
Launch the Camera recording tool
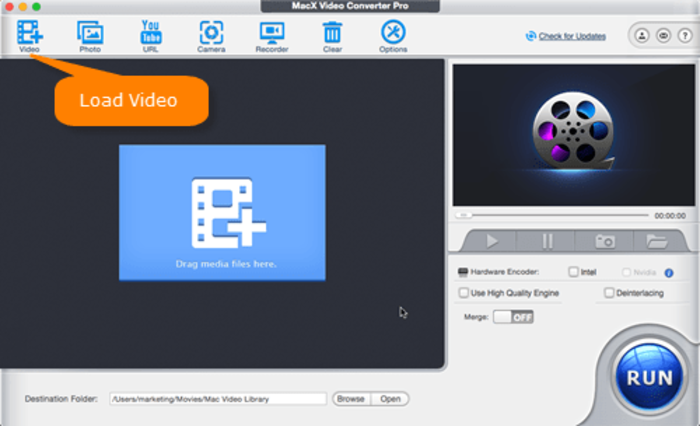(x=211, y=36)
